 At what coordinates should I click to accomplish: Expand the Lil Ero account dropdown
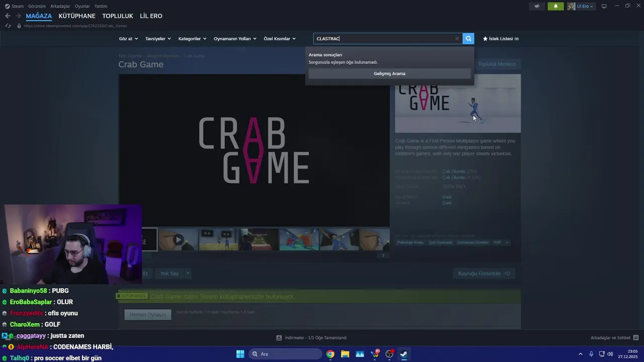585,6
